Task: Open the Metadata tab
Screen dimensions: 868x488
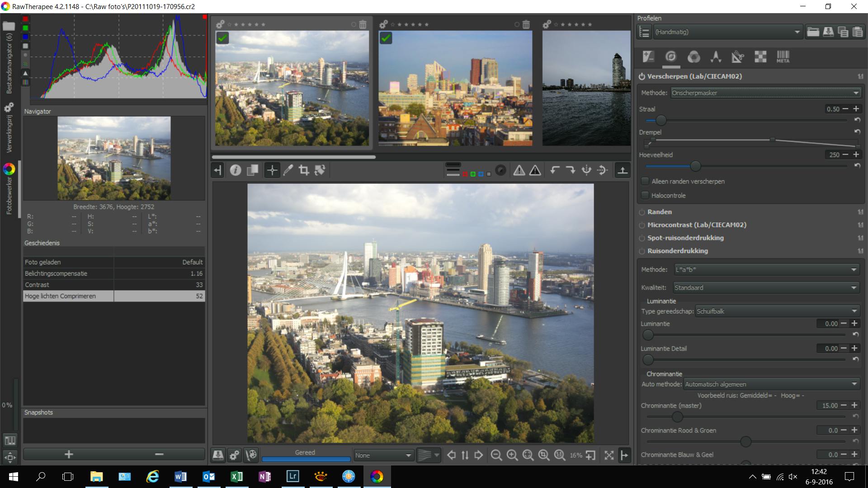Action: click(783, 57)
